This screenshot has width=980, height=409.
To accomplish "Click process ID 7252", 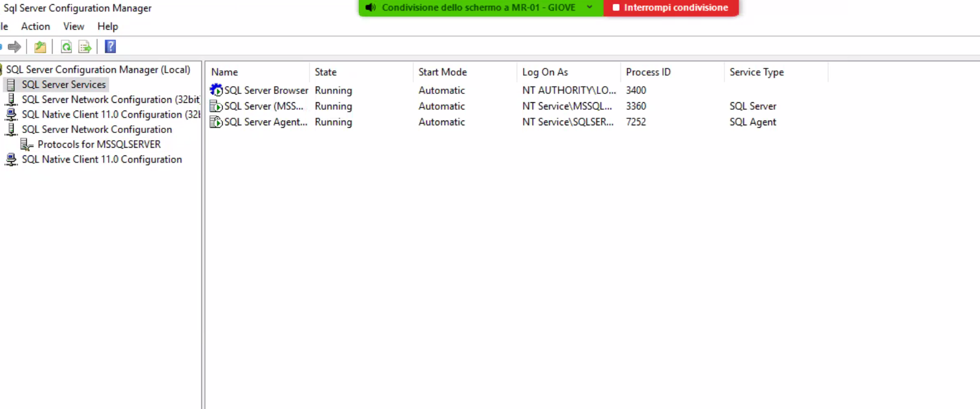I will (x=636, y=122).
